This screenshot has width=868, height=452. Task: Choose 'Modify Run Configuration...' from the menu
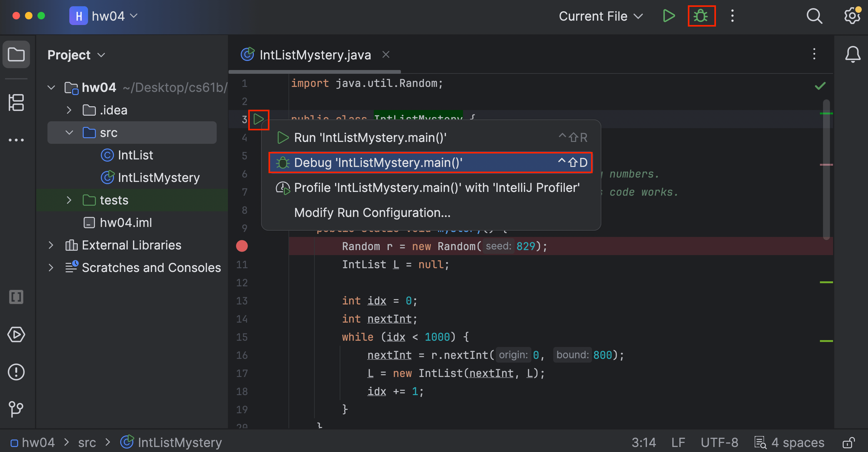372,213
